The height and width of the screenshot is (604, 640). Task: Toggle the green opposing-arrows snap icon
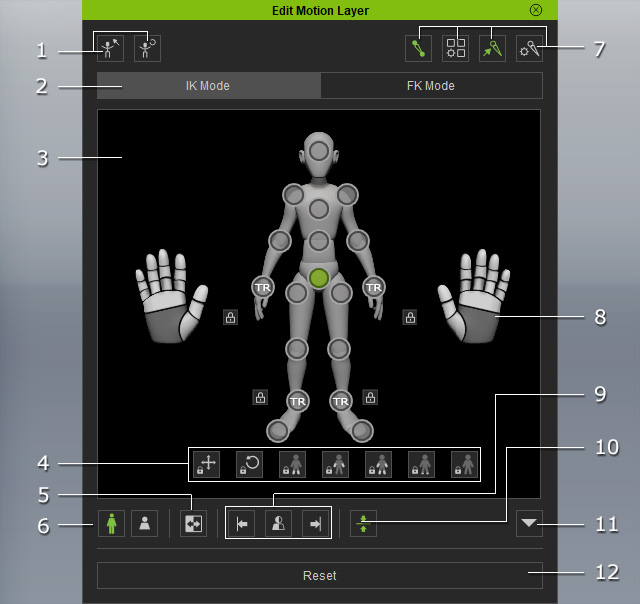pos(363,524)
